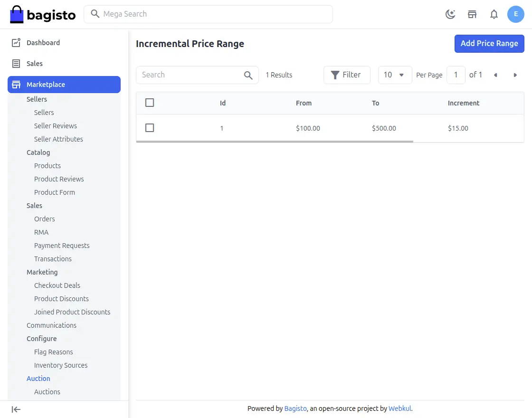Open Flag Reasons
The image size is (532, 418).
pyautogui.click(x=53, y=352)
